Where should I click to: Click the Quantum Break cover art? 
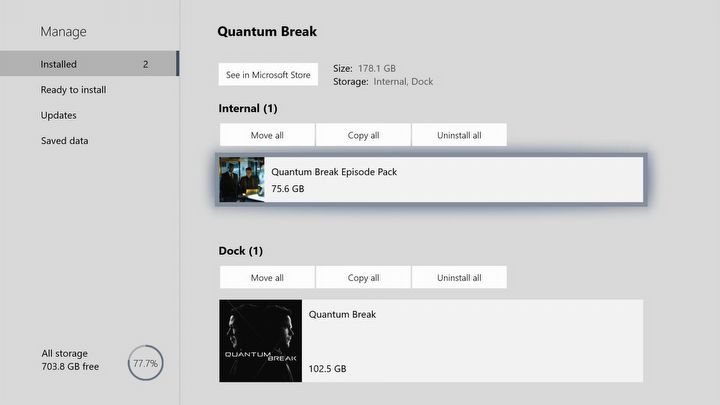click(x=260, y=341)
